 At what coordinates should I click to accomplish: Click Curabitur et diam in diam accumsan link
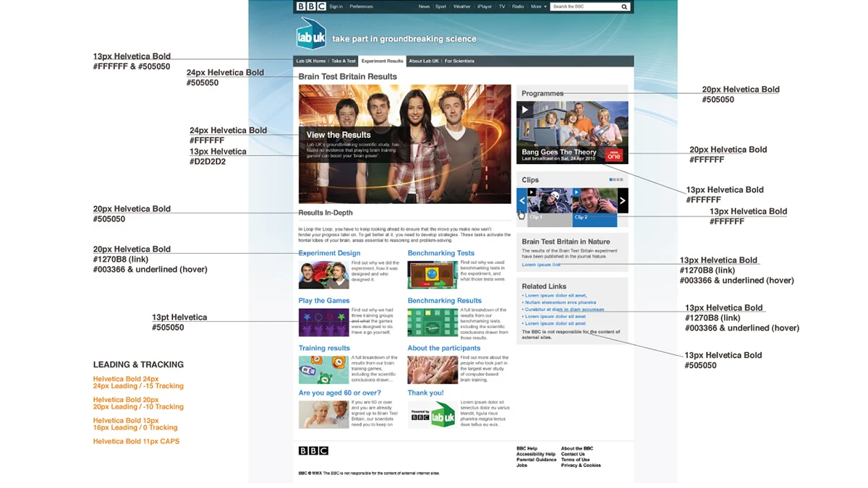pyautogui.click(x=565, y=309)
